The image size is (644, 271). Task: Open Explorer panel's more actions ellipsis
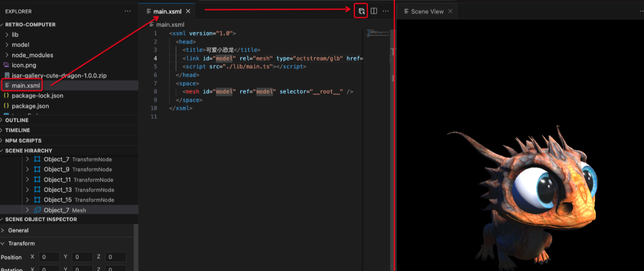point(127,11)
